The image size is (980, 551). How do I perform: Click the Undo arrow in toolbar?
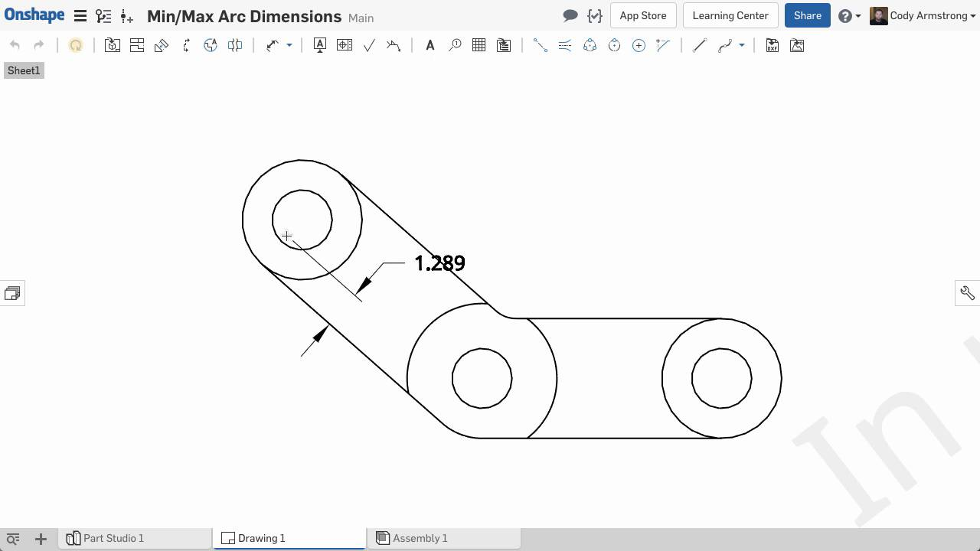[15, 46]
